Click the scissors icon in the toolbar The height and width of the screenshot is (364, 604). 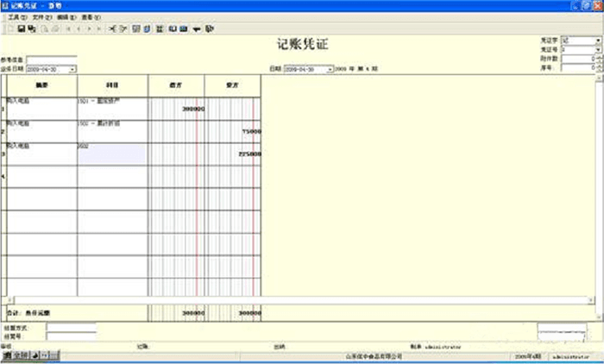112,28
